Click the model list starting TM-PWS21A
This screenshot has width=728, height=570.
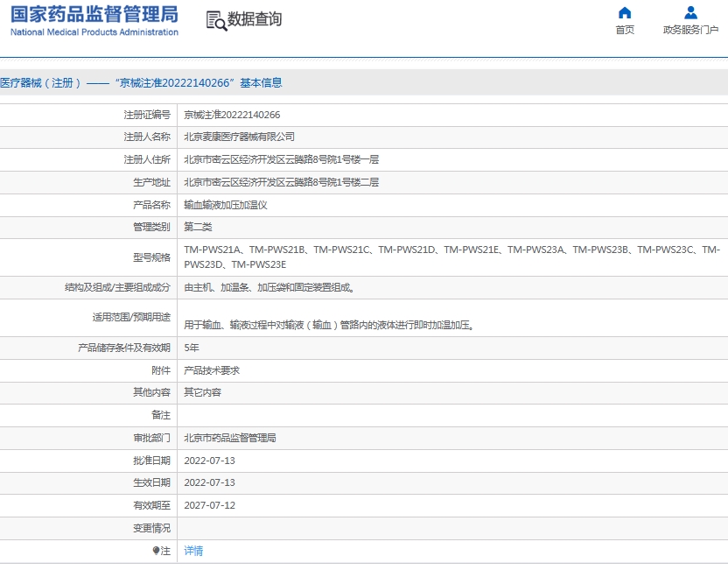[x=451, y=257]
